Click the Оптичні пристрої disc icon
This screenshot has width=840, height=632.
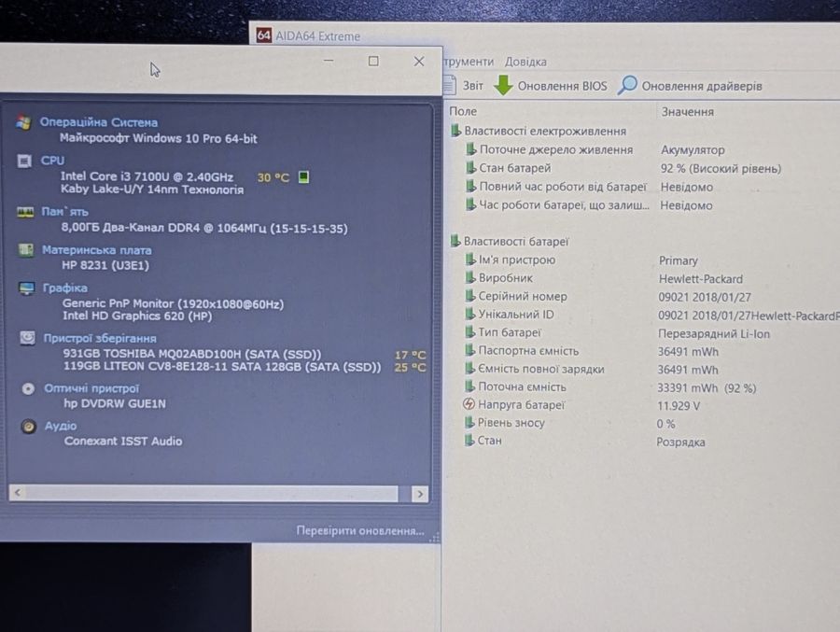pyautogui.click(x=28, y=388)
